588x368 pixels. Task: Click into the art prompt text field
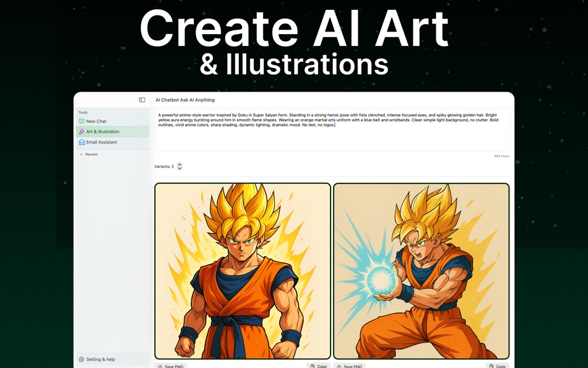[x=332, y=131]
